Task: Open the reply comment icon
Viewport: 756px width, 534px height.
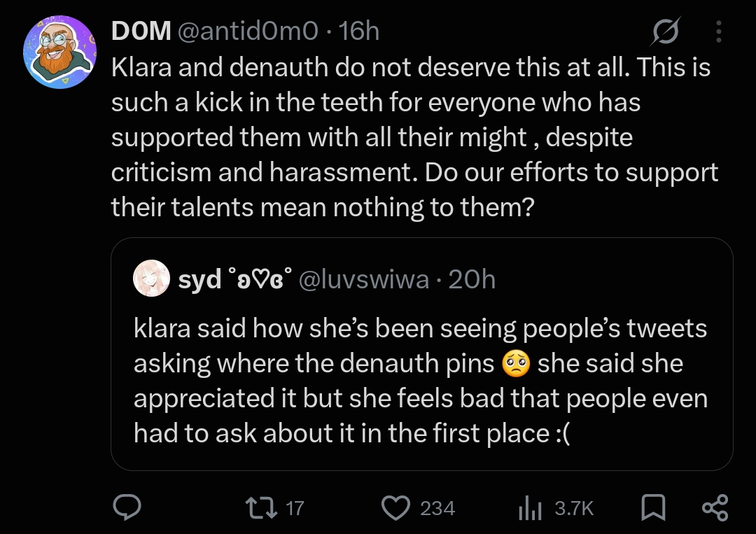Action: point(127,507)
